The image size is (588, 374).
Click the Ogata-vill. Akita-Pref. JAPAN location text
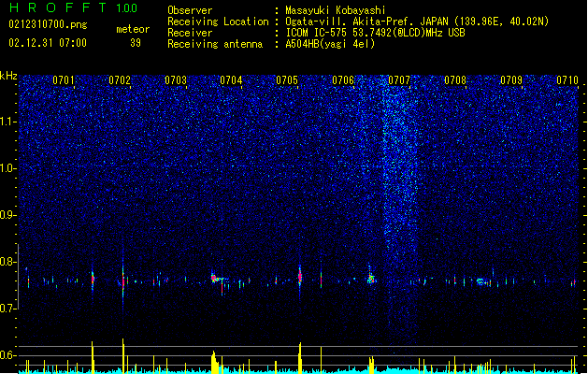click(417, 22)
